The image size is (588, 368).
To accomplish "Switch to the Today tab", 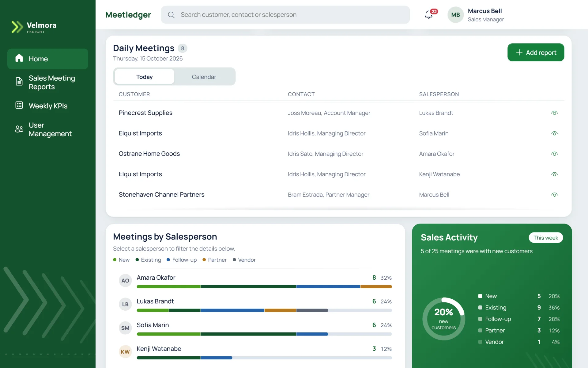I will 145,77.
